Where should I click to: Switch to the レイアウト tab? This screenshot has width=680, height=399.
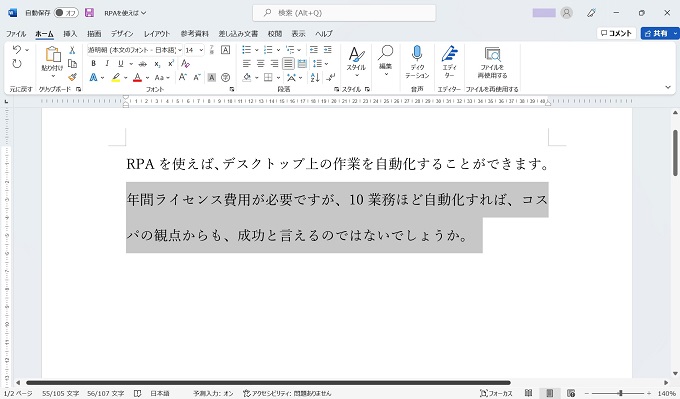(157, 33)
